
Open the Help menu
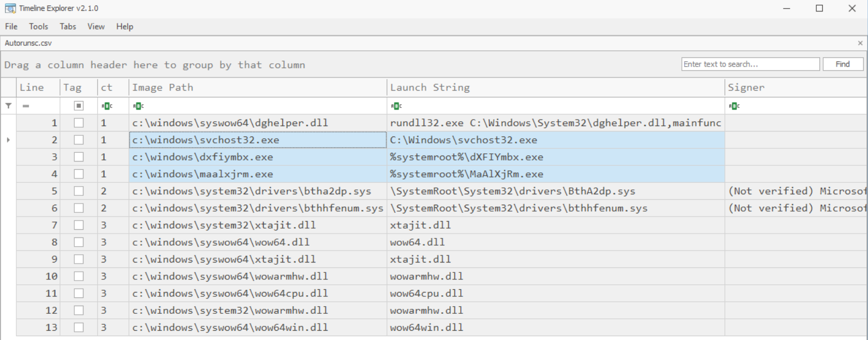point(124,26)
